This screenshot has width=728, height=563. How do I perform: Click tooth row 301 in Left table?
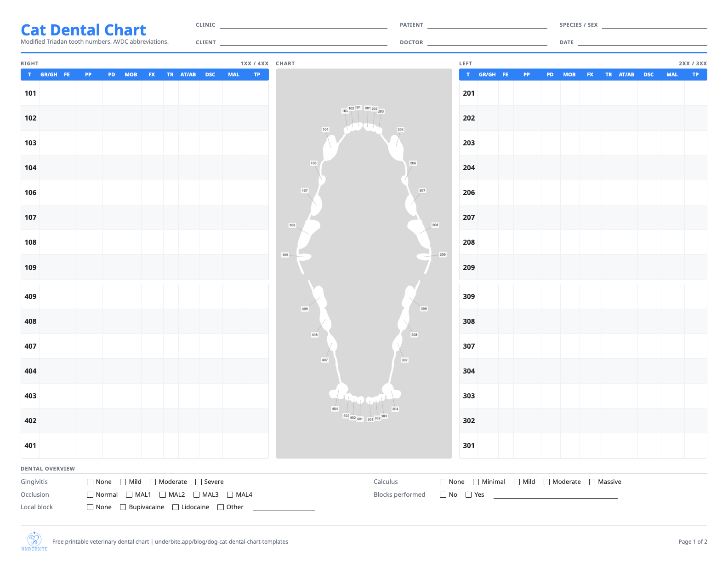coord(583,446)
